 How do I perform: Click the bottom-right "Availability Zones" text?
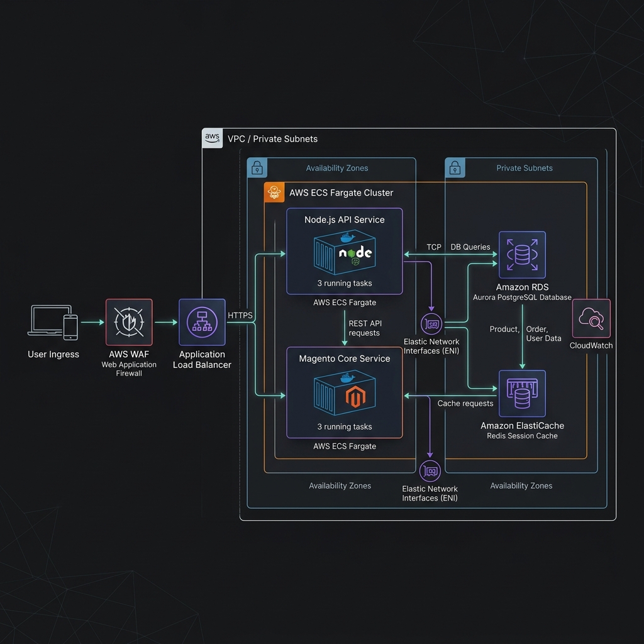tap(521, 486)
